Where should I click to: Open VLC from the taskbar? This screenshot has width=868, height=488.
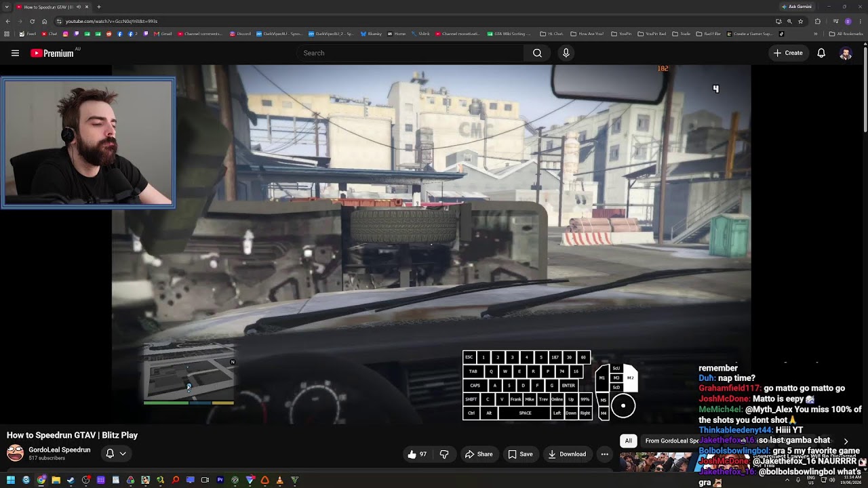tap(279, 480)
